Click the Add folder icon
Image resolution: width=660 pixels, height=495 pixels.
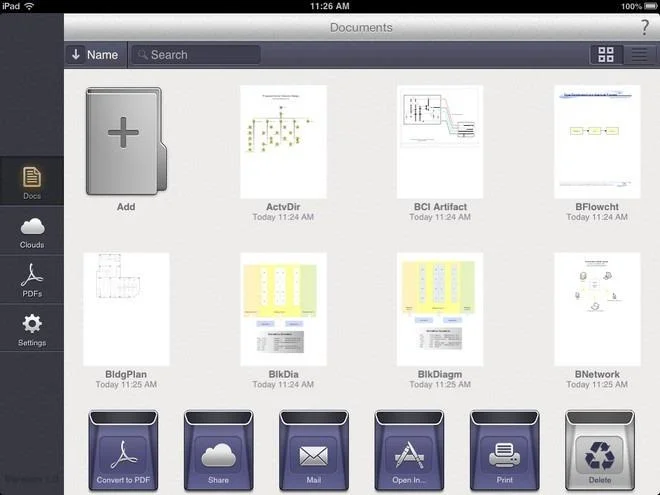pyautogui.click(x=126, y=141)
